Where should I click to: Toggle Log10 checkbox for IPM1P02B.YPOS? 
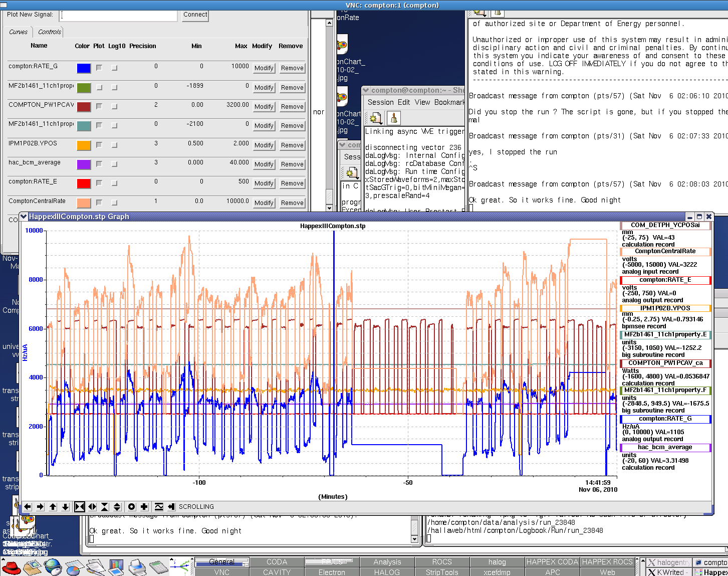coord(114,145)
